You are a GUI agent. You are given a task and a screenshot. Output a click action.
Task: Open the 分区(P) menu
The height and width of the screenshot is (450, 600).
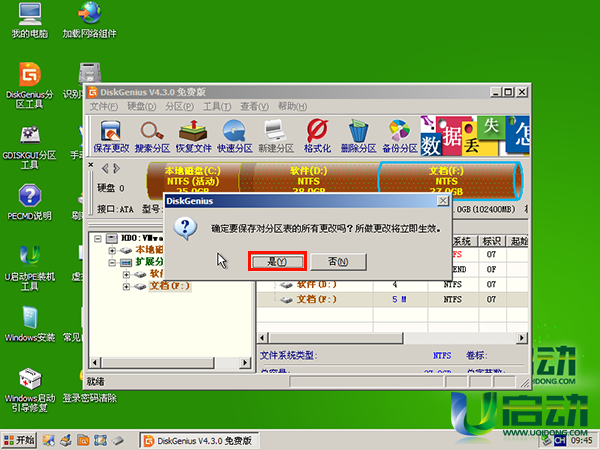point(179,106)
